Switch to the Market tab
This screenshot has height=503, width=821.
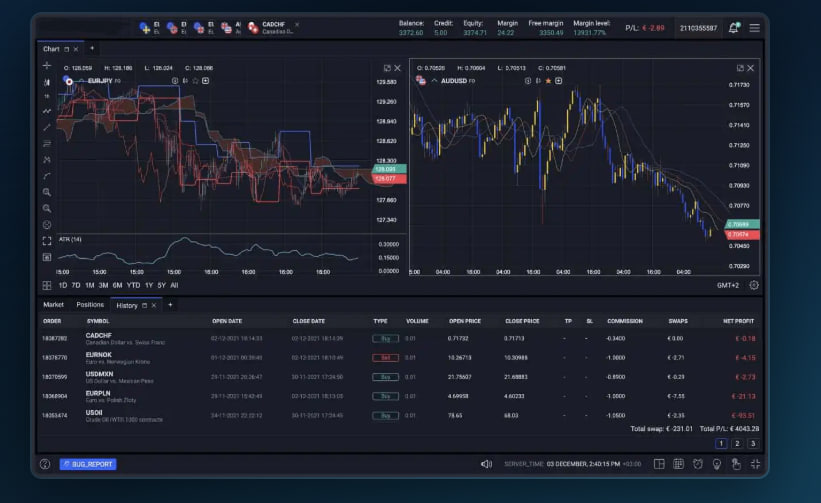(53, 305)
